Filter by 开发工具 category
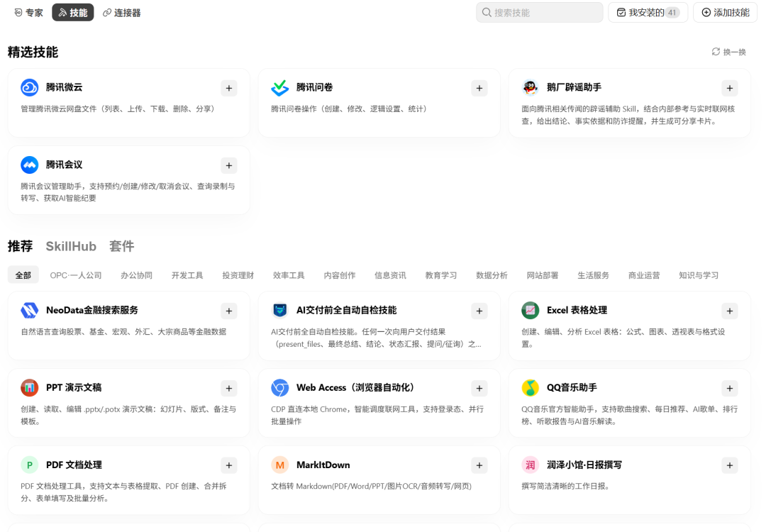766x532 pixels. 187,275
